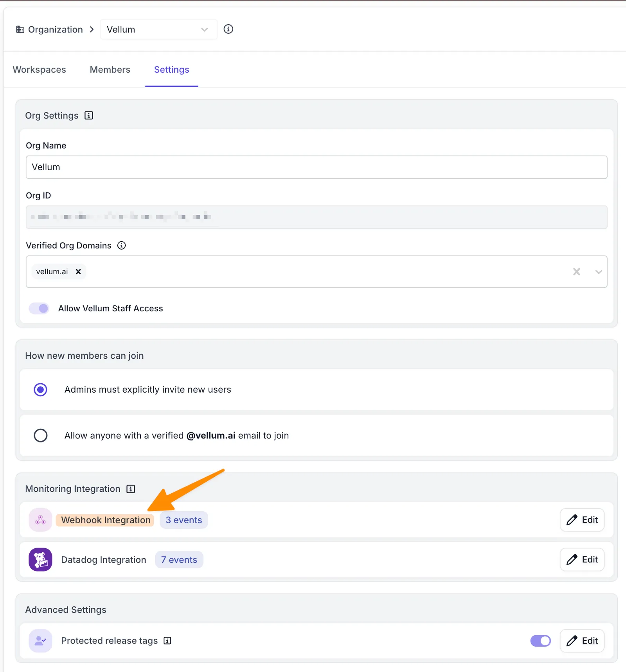This screenshot has height=672, width=626.
Task: Click the Org Name input field
Action: (x=316, y=167)
